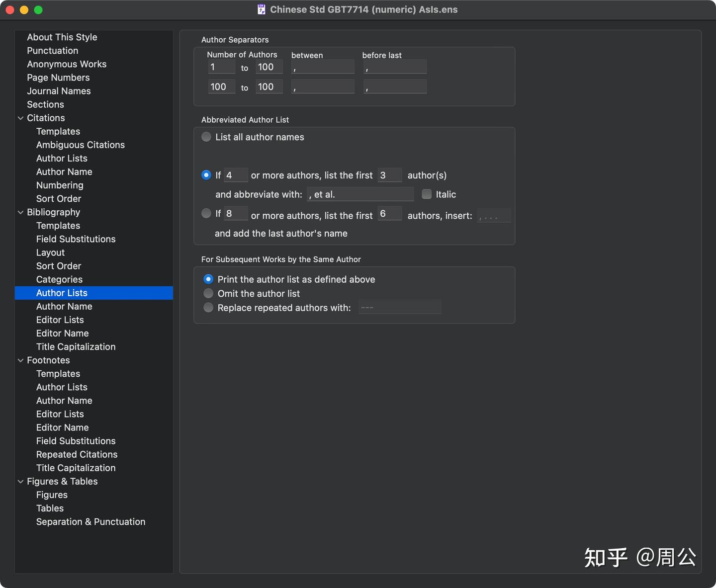The width and height of the screenshot is (716, 588).
Task: Select the 'If 8 or more authors' radio button
Action: click(x=206, y=214)
